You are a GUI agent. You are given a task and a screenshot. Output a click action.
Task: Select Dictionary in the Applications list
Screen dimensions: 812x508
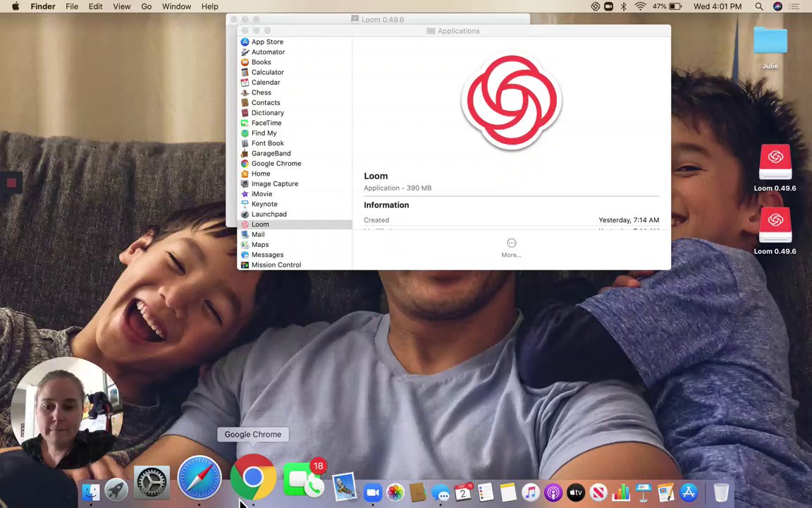[x=295, y=112]
